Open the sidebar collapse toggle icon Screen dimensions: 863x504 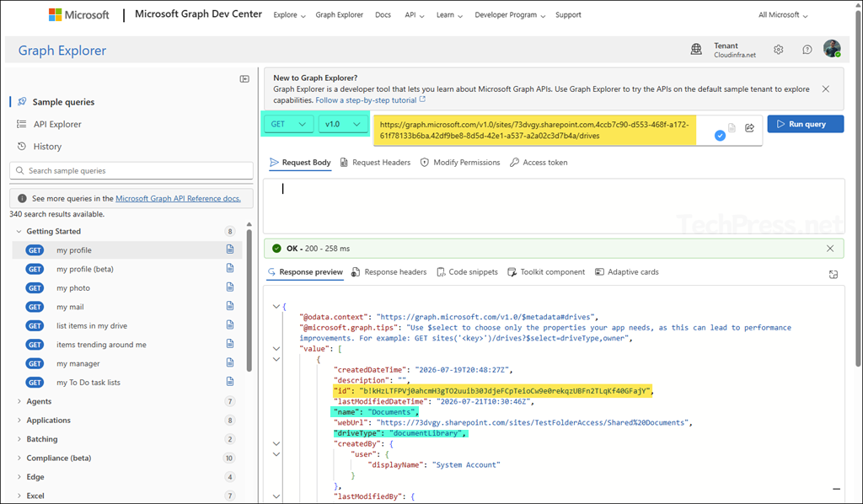244,78
